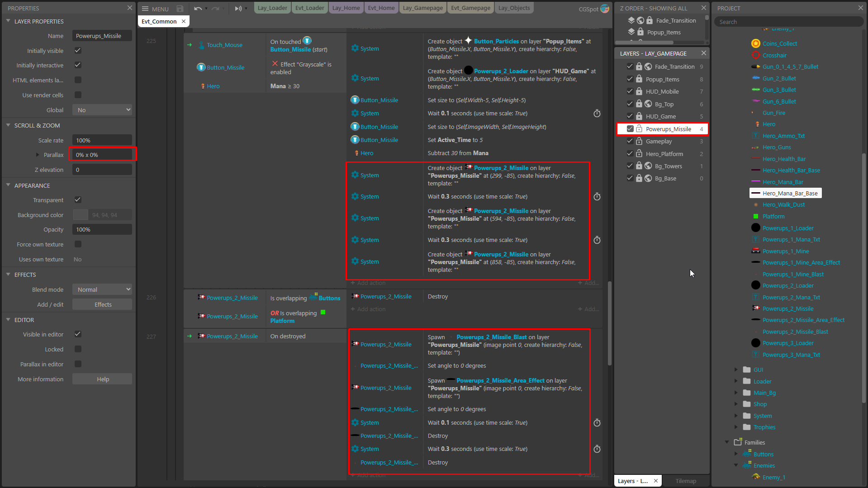The height and width of the screenshot is (488, 868).
Task: Click the preview play icon
Action: (238, 9)
